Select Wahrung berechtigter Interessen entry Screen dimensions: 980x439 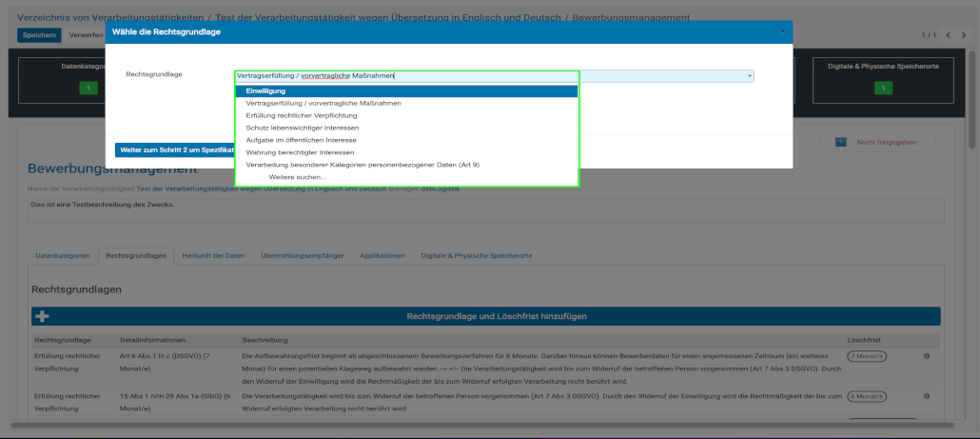point(300,152)
